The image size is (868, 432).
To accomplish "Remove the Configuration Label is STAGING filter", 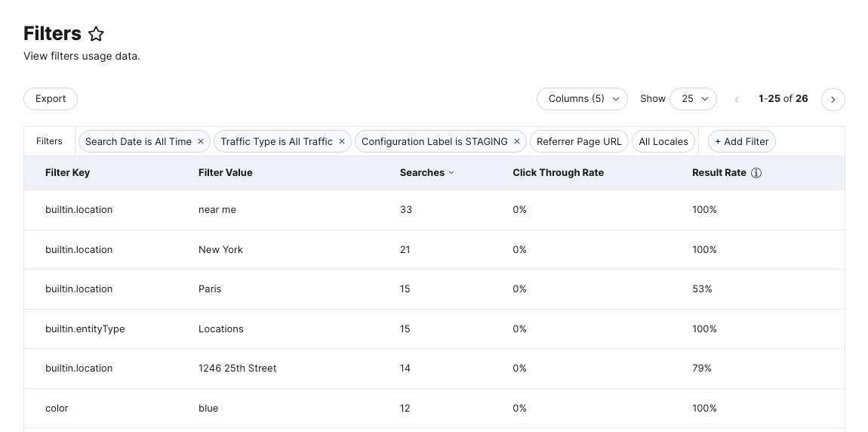I will (517, 142).
